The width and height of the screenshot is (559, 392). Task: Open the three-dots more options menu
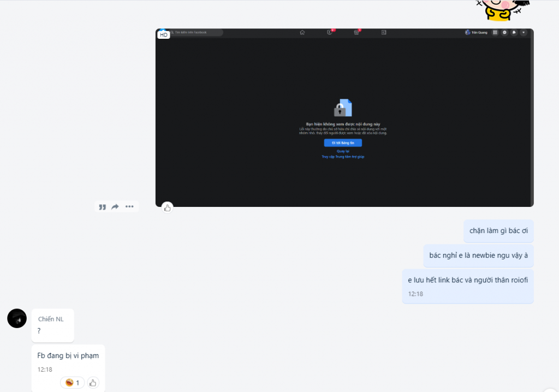pyautogui.click(x=129, y=207)
